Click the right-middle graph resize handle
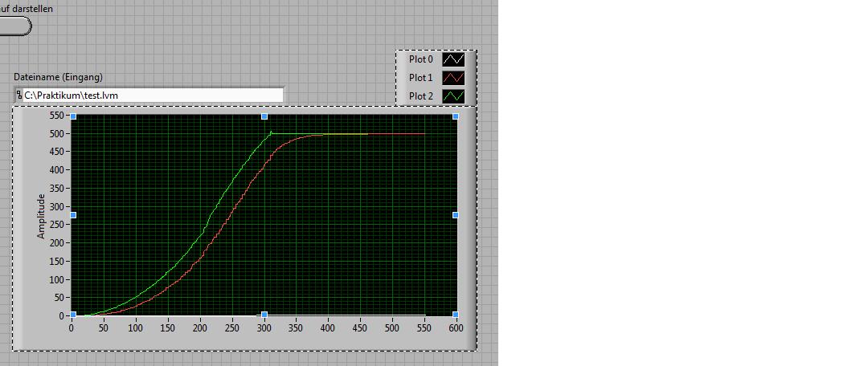The height and width of the screenshot is (366, 868). click(x=456, y=215)
